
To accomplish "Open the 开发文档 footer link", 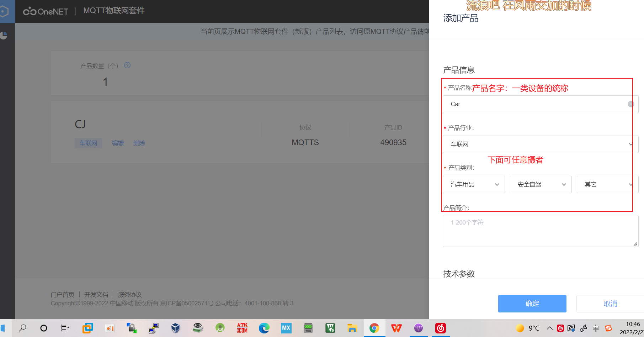I will pos(96,294).
